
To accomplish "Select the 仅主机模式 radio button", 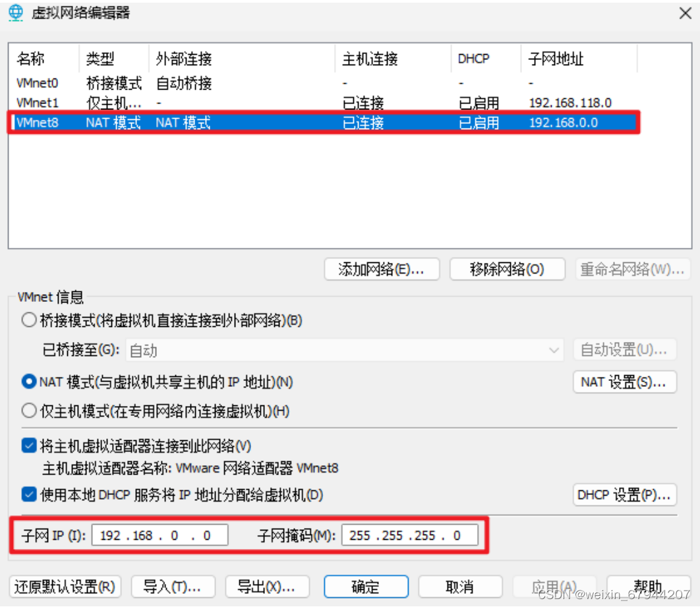I will pos(29,411).
